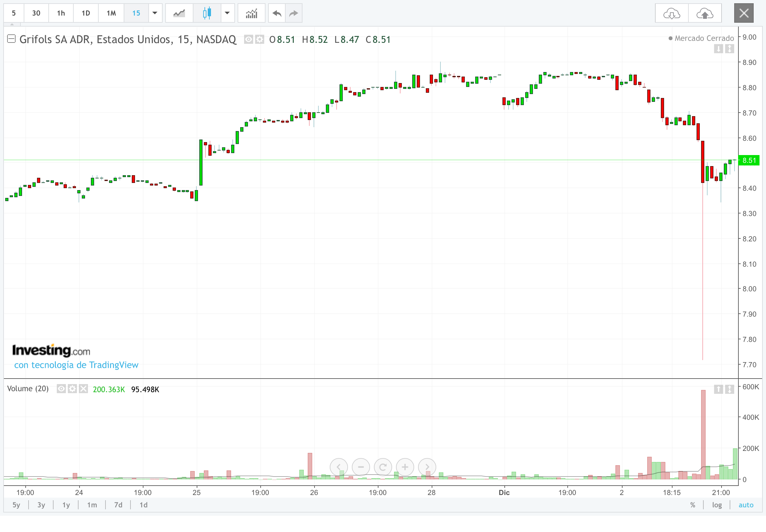This screenshot has width=766, height=532.
Task: Click the '28' date label on time axis
Action: [x=431, y=492]
